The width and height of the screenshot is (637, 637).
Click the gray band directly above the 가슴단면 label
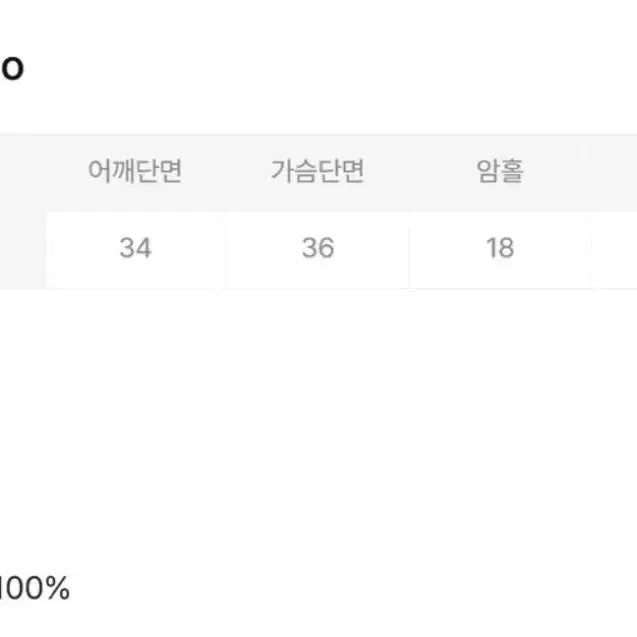click(317, 143)
